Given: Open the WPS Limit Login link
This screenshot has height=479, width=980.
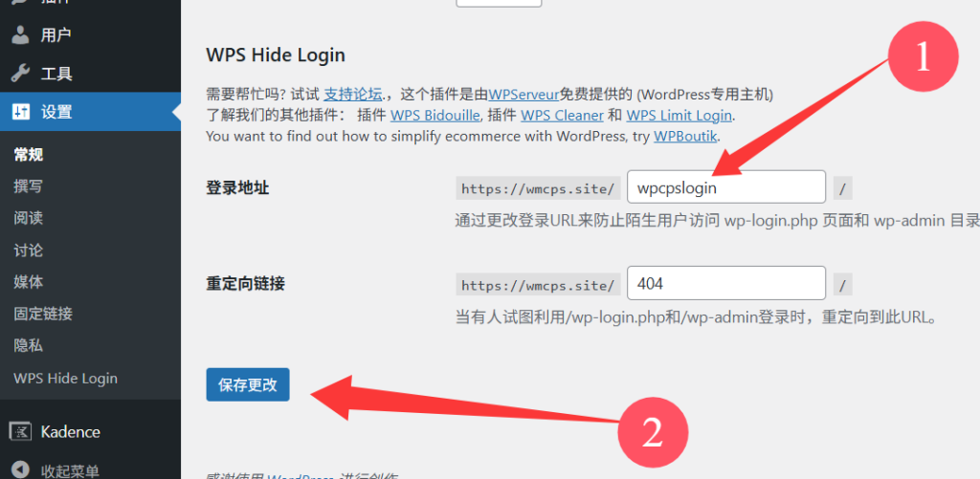Looking at the screenshot, I should pos(679,116).
